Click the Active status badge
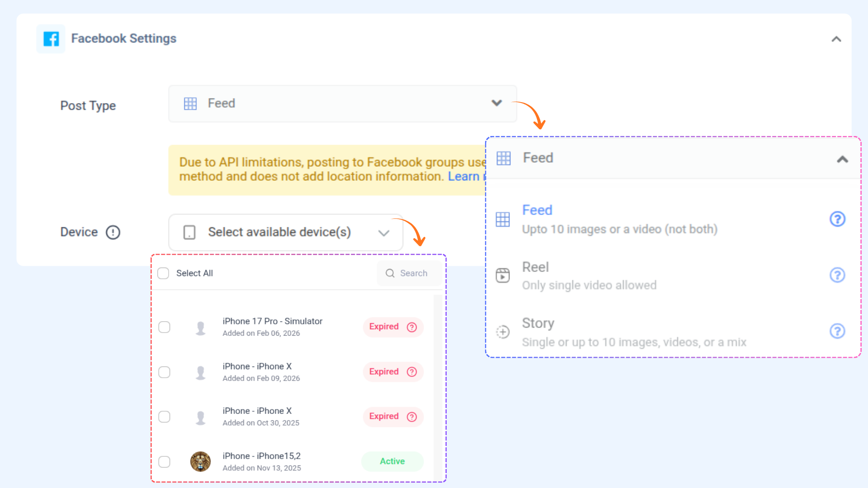868x488 pixels. point(392,461)
